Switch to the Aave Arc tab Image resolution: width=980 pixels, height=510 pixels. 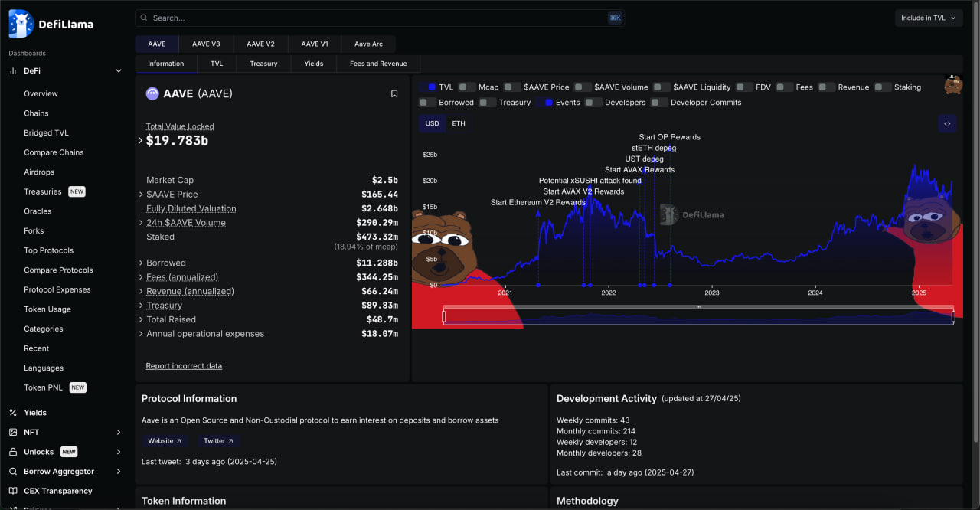point(368,44)
